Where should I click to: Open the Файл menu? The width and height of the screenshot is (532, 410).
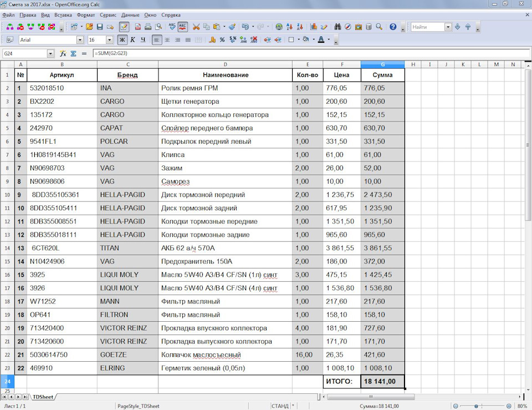point(8,15)
